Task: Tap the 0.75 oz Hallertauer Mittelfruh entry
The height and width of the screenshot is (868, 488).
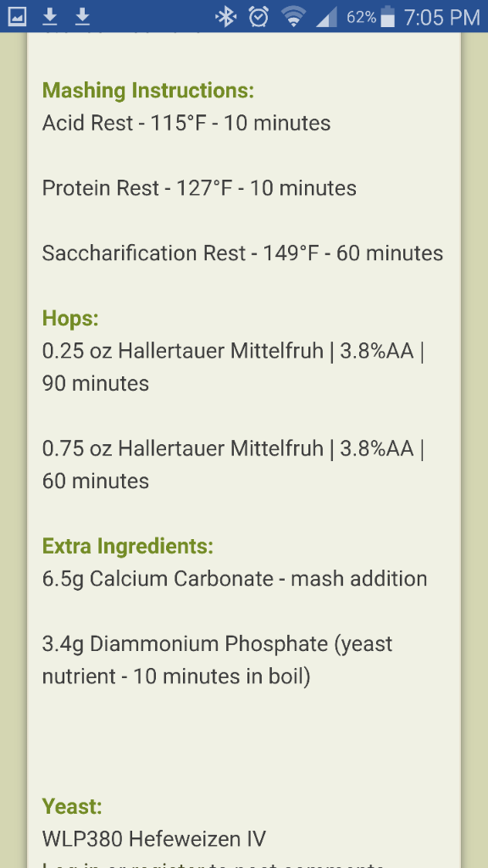Action: 234,465
